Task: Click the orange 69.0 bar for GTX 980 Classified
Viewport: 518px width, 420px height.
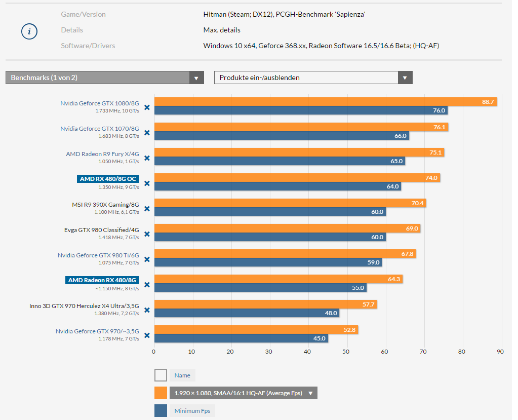Action: [288, 228]
